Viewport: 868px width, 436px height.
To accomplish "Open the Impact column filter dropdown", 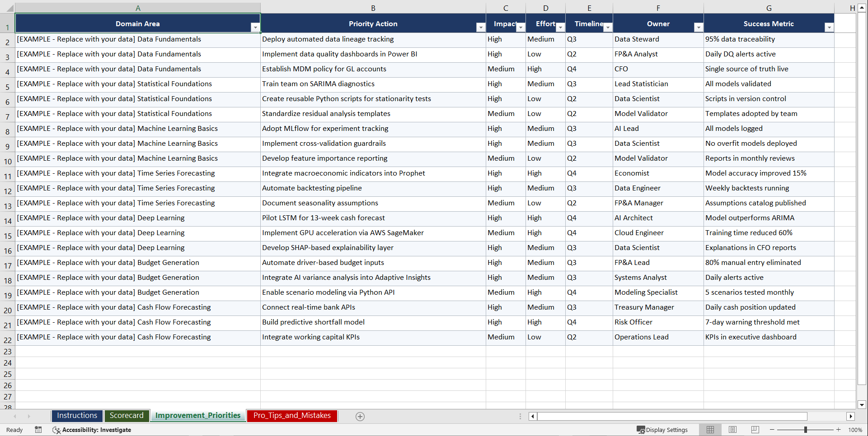I will [521, 27].
